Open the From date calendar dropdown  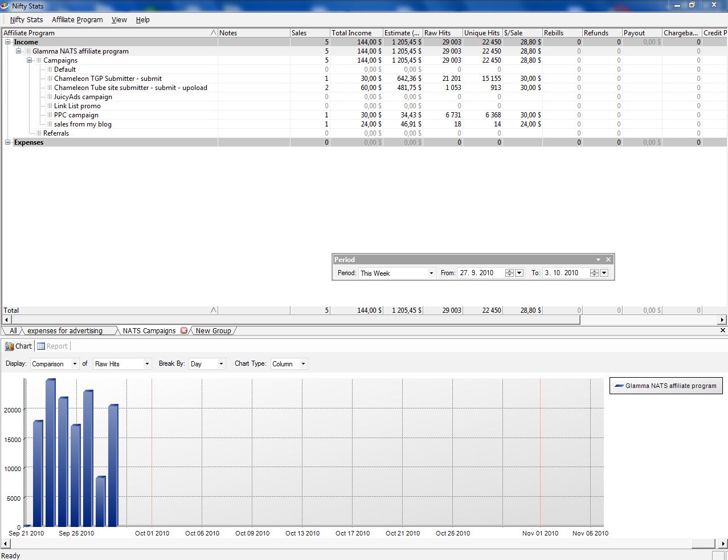[x=519, y=273]
